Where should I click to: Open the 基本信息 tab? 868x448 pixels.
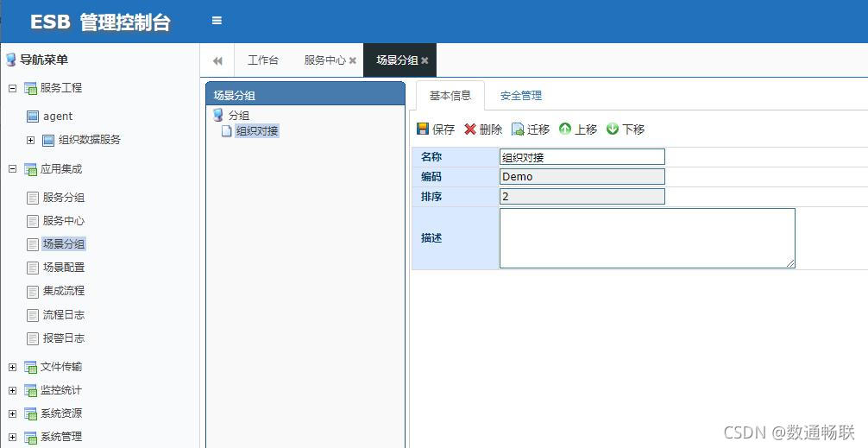tap(450, 95)
